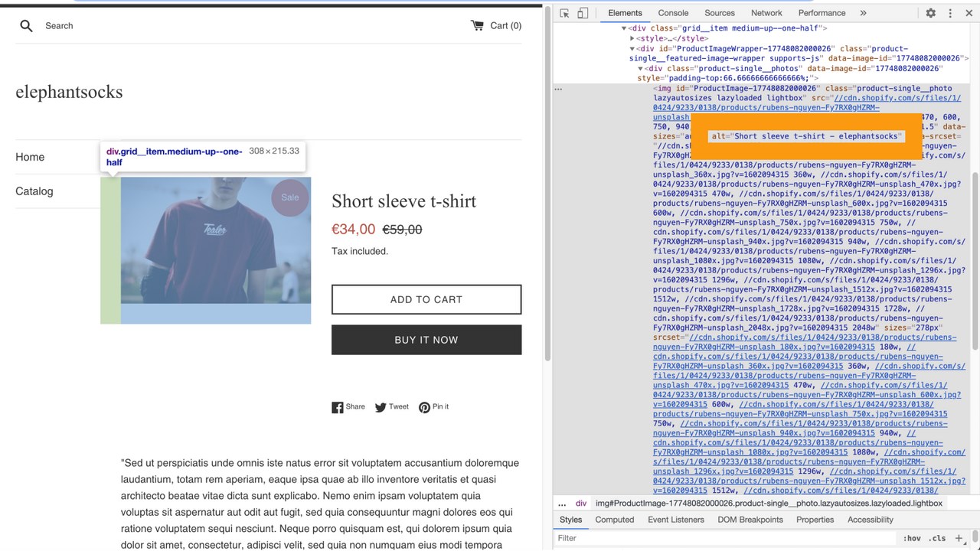Screen dimensions: 980x551
Task: Select the inspect element tool in DevTools
Action: 564,13
